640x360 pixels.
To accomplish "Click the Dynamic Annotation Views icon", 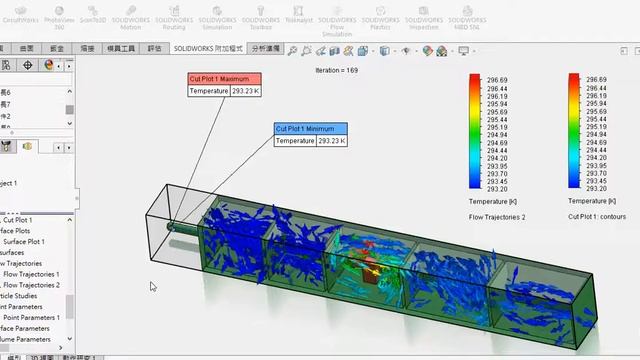I will pos(349,51).
